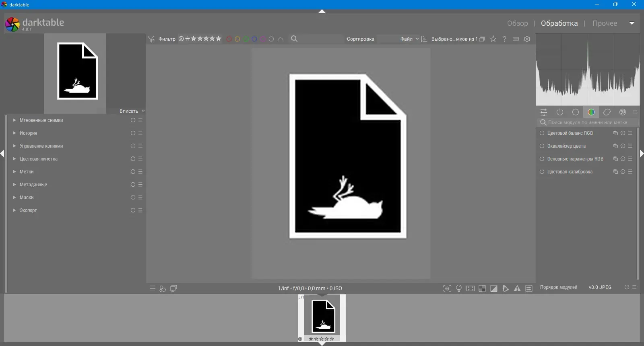The height and width of the screenshot is (346, 644).
Task: Toggle gamut check warning
Action: pyautogui.click(x=517, y=288)
